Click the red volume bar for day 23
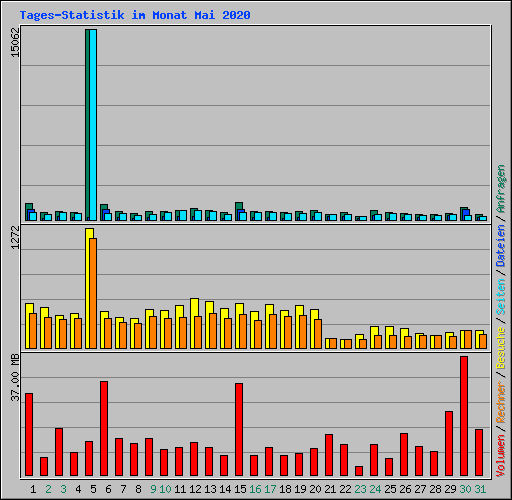 point(359,471)
